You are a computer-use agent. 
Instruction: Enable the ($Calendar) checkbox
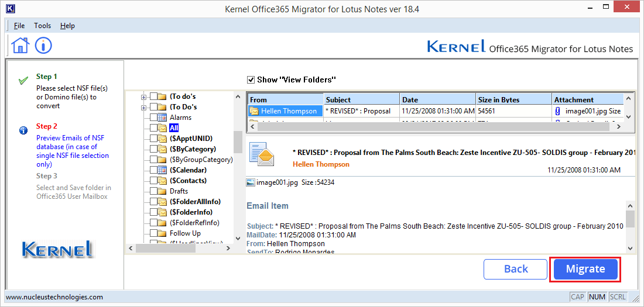click(153, 170)
